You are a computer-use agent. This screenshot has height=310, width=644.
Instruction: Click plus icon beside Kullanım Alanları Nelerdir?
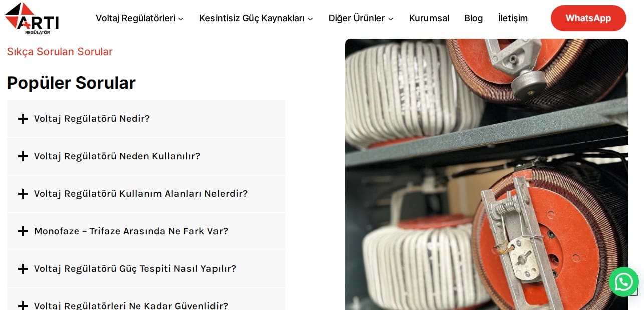point(23,194)
